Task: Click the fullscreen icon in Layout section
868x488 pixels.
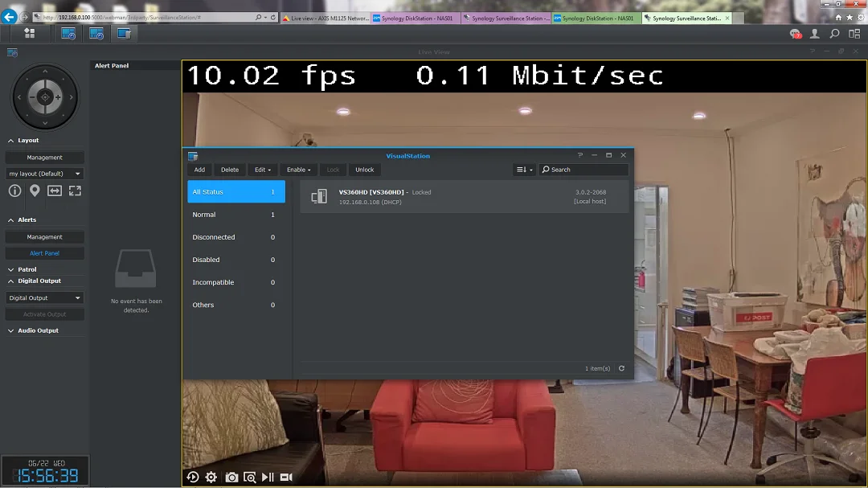Action: point(75,191)
